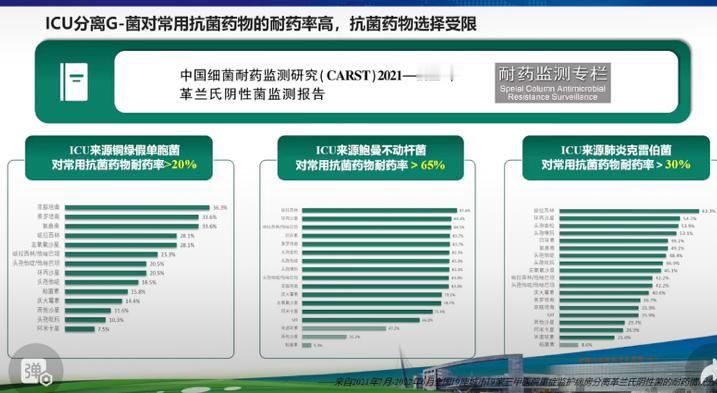Click the 15.8% value in Pseudomonas chart

pos(139,292)
